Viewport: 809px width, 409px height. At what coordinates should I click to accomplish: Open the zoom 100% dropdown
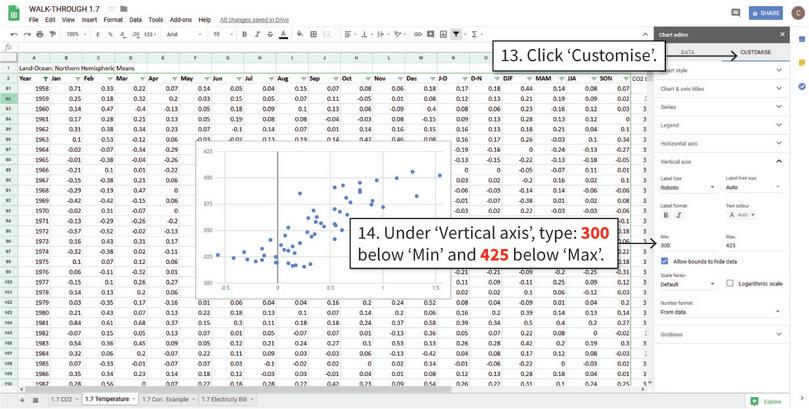[77, 35]
